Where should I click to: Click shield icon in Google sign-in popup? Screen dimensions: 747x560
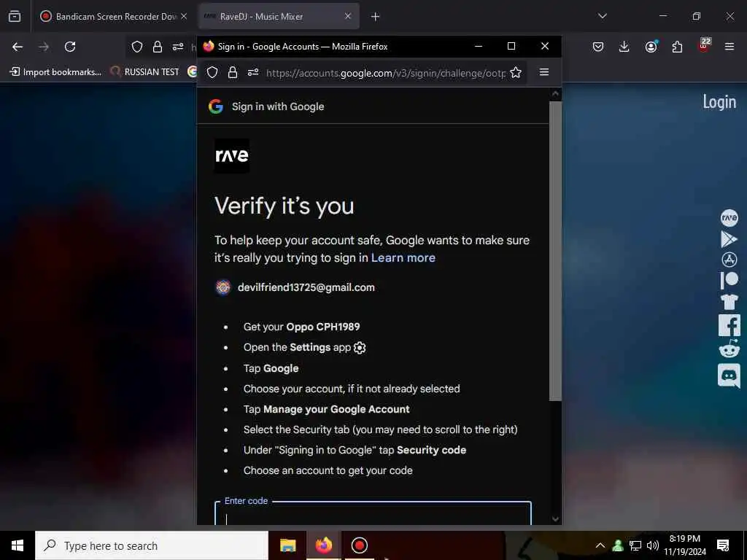click(212, 72)
